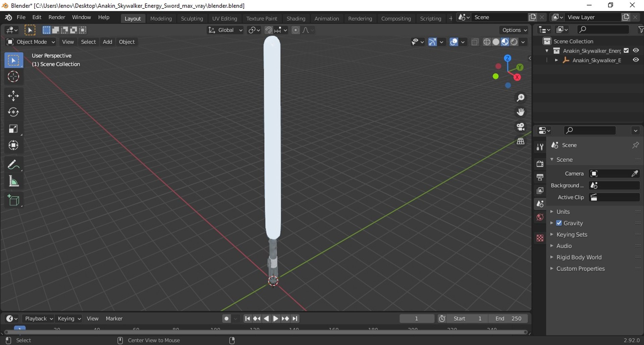
Task: Open the Options dropdown
Action: pos(515,30)
